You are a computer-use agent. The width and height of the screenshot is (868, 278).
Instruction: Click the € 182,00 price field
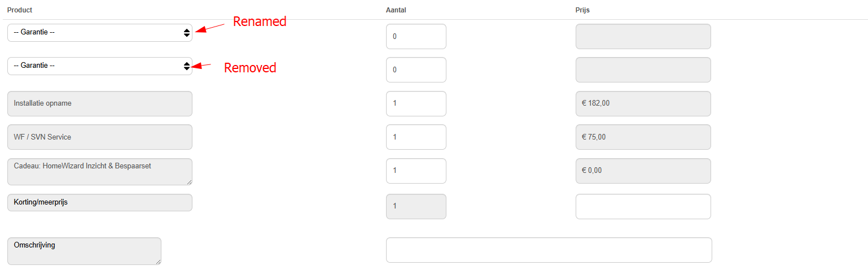643,103
